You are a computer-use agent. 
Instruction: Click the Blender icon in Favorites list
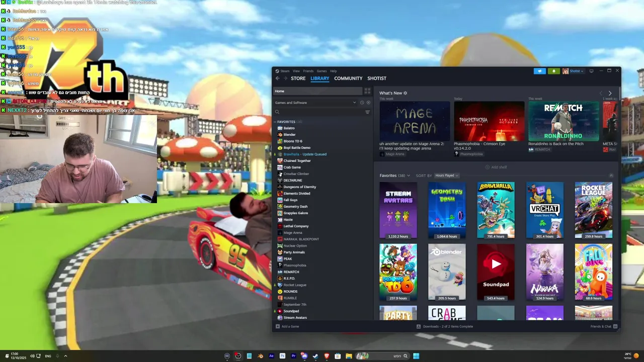pos(280,135)
